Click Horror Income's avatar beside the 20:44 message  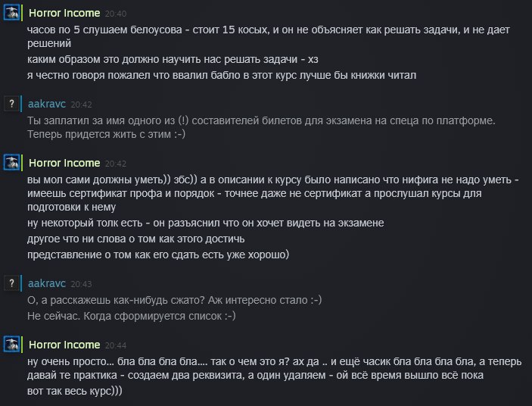pos(11,344)
